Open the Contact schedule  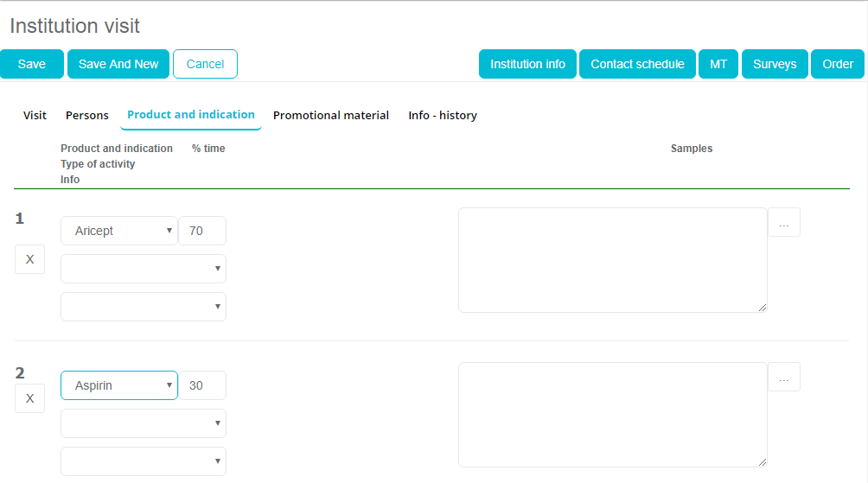point(637,64)
